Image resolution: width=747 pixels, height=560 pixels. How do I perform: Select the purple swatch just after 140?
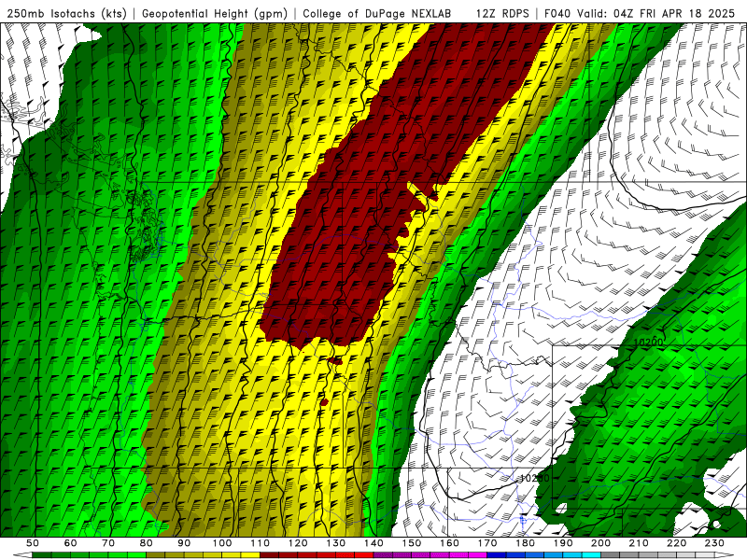pyautogui.click(x=383, y=554)
